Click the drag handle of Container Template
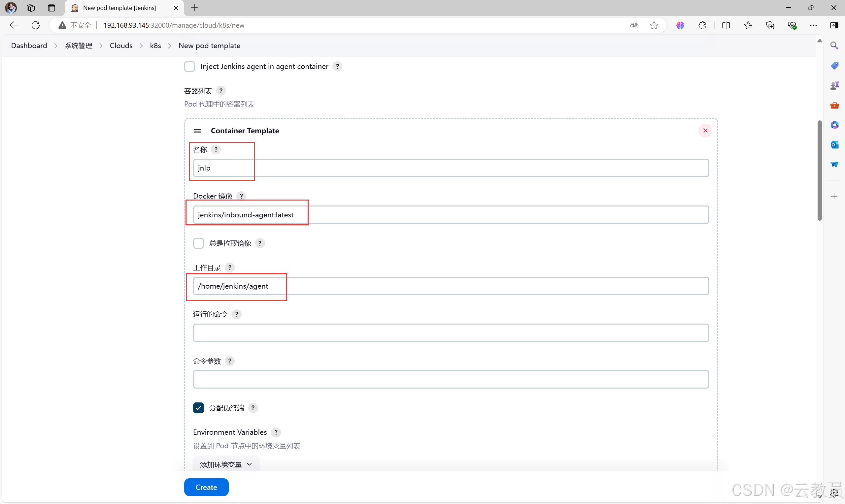This screenshot has width=845, height=504. click(x=197, y=131)
